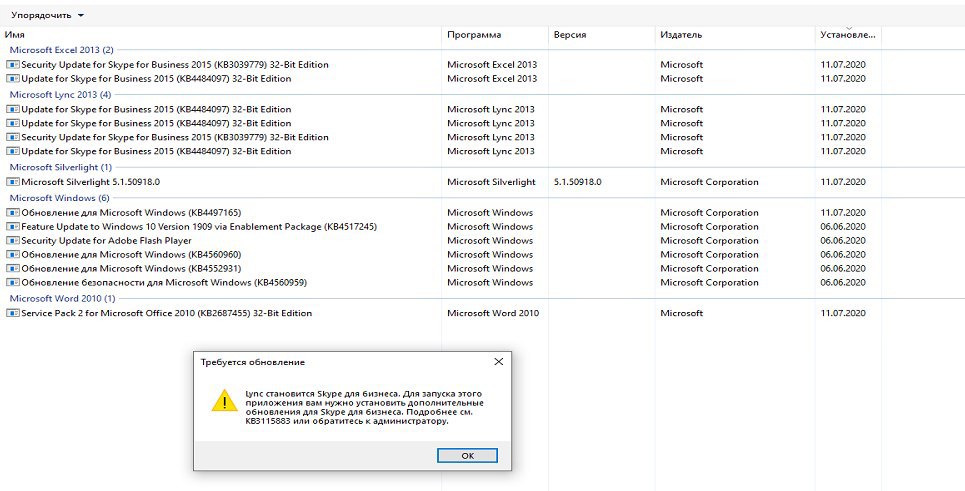Collapse the Microsoft Excel 2013 (2) group

(62, 50)
